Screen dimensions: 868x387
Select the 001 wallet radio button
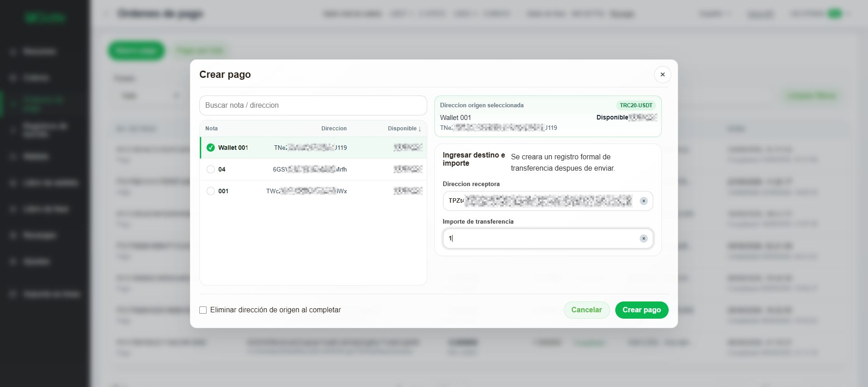[x=211, y=191]
